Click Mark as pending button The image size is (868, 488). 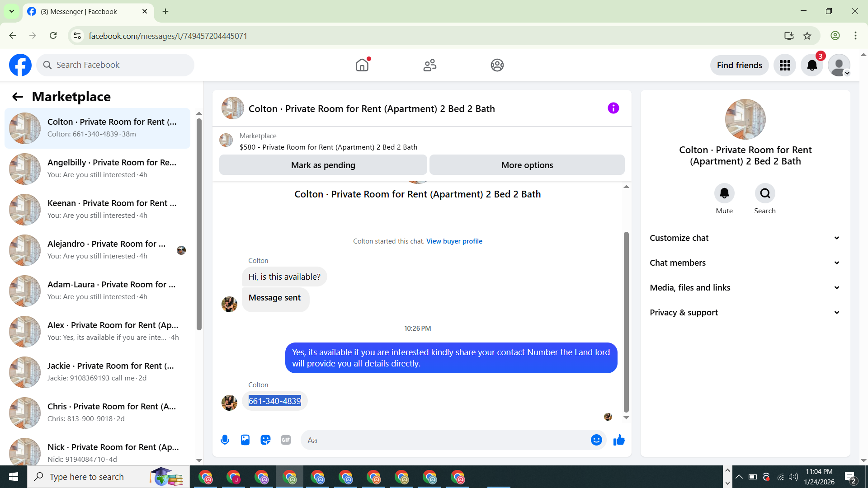pos(323,165)
